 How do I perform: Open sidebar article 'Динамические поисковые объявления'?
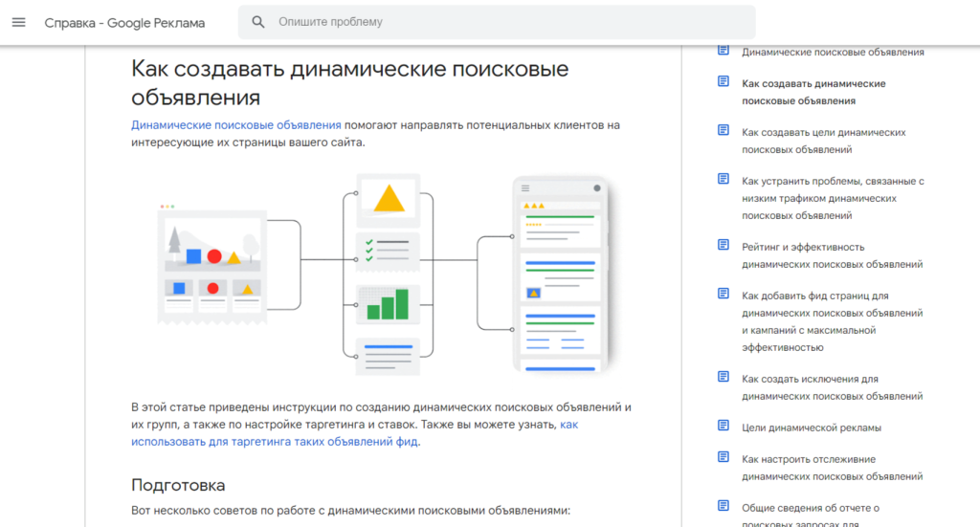(x=833, y=52)
